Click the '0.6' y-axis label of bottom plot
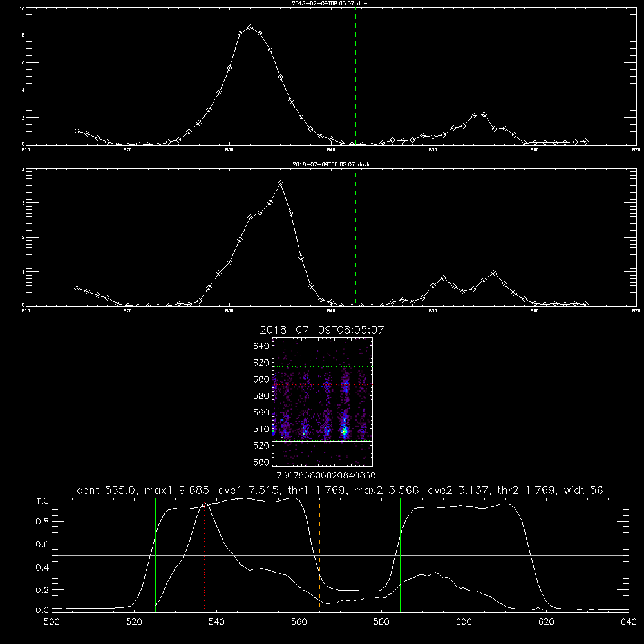Image resolution: width=644 pixels, height=644 pixels. [43, 544]
